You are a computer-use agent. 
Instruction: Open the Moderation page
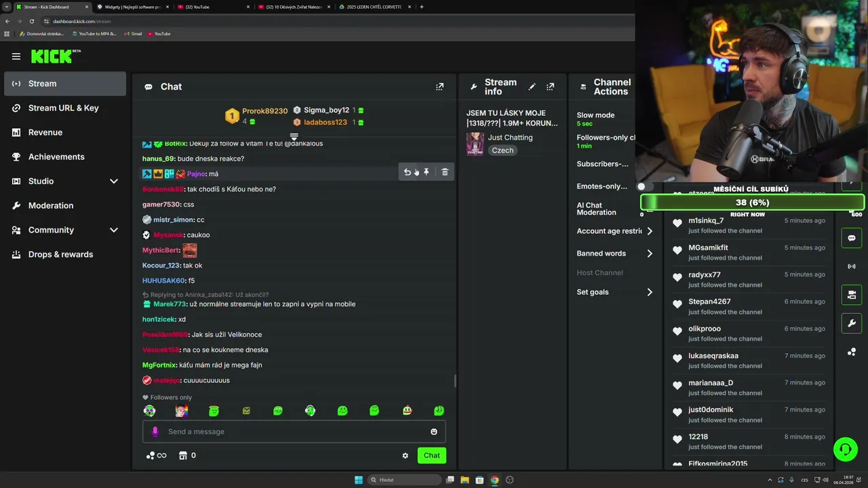[64, 205]
